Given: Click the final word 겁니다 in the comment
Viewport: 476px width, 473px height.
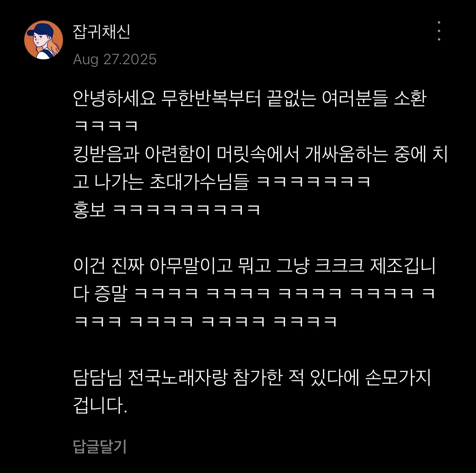Looking at the screenshot, I should pyautogui.click(x=99, y=405).
